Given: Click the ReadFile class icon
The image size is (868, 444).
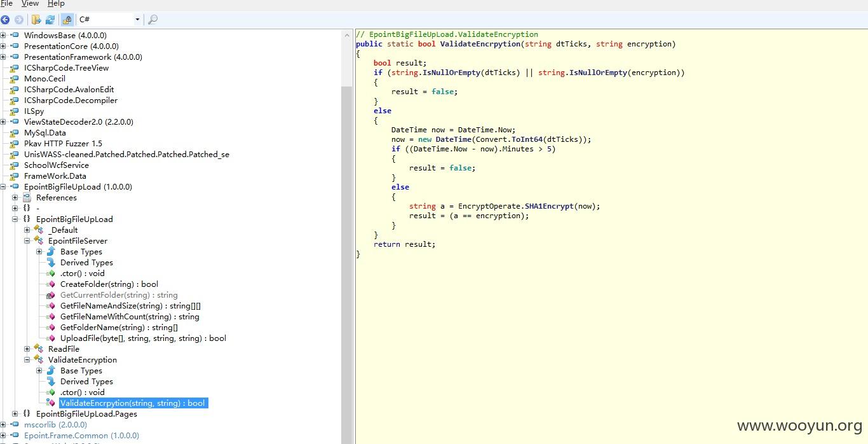Looking at the screenshot, I should pyautogui.click(x=39, y=349).
